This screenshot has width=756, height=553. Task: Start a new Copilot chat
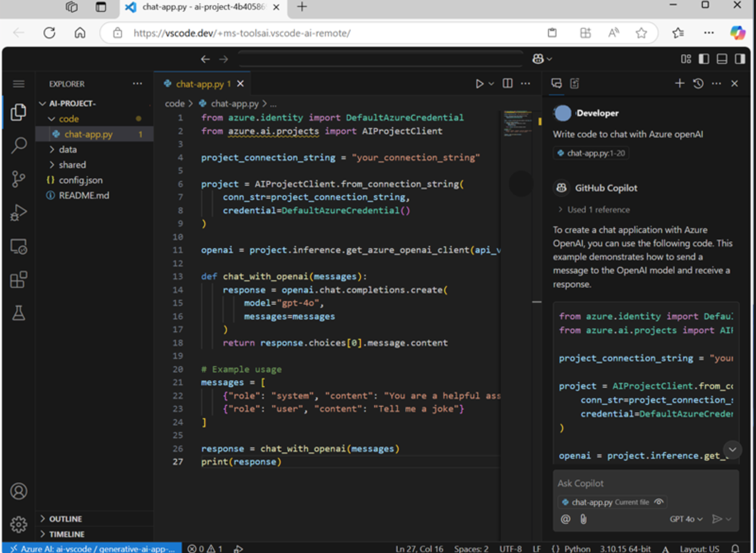pyautogui.click(x=680, y=83)
